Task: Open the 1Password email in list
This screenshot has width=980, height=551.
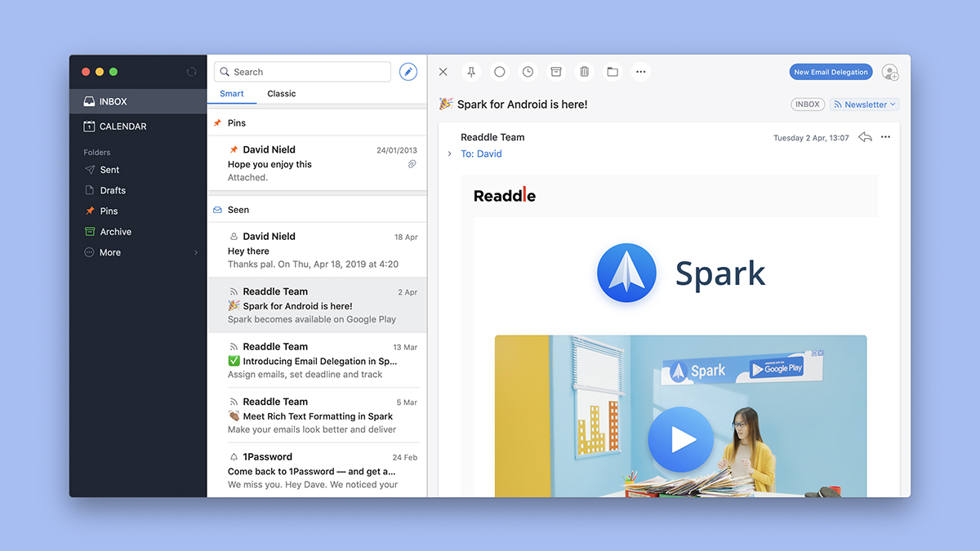Action: coord(317,470)
